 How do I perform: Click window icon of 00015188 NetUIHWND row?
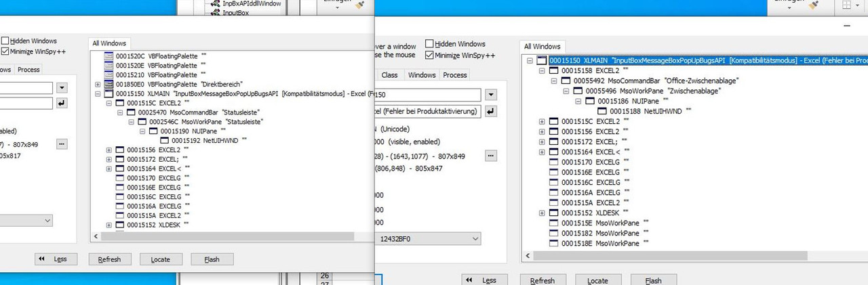(x=603, y=111)
